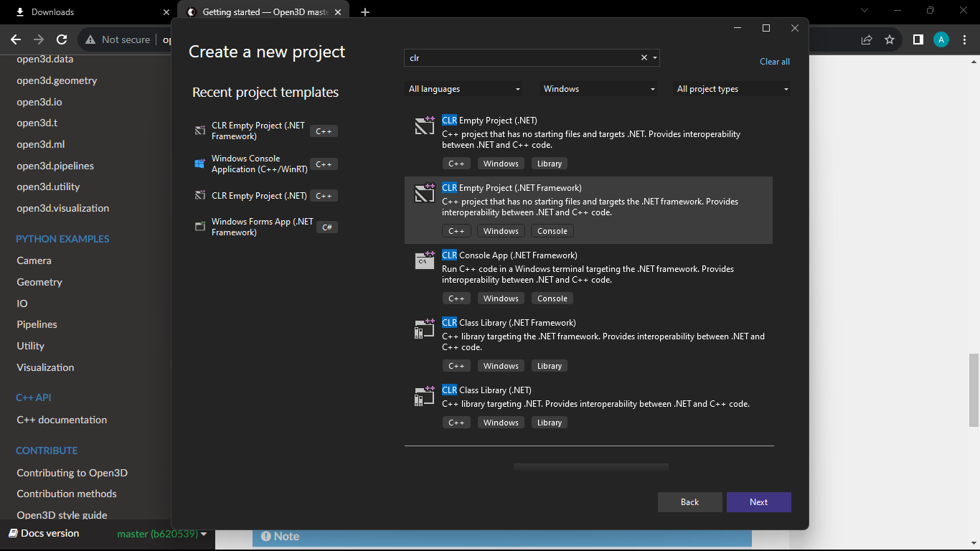The height and width of the screenshot is (551, 980).
Task: Open Contributing to Open3D link
Action: [x=72, y=473]
